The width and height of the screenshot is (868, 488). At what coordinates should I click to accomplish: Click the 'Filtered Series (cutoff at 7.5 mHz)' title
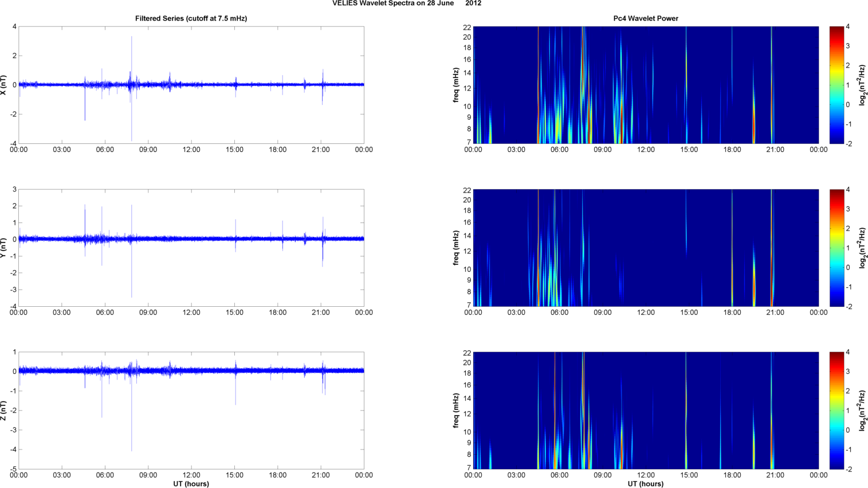(x=191, y=18)
